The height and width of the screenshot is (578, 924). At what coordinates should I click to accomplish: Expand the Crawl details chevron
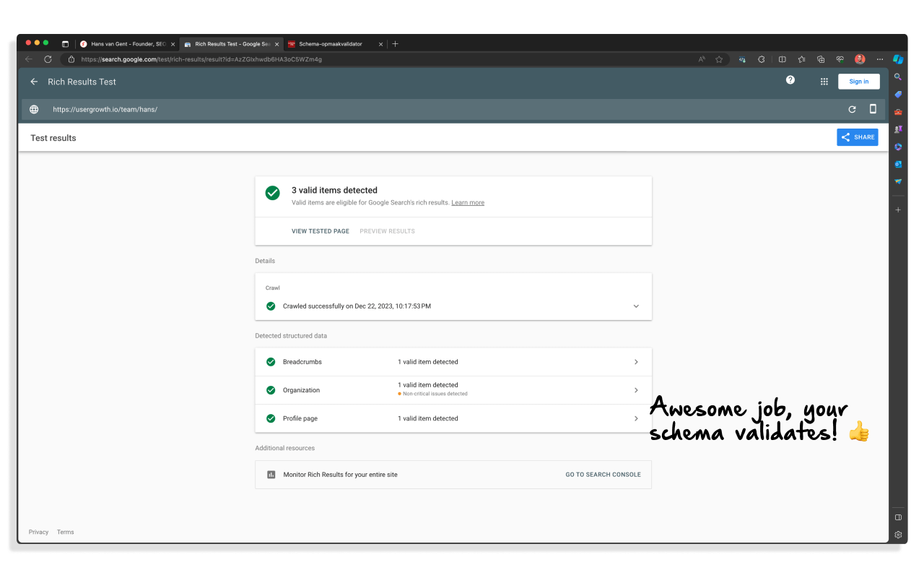[x=636, y=306]
